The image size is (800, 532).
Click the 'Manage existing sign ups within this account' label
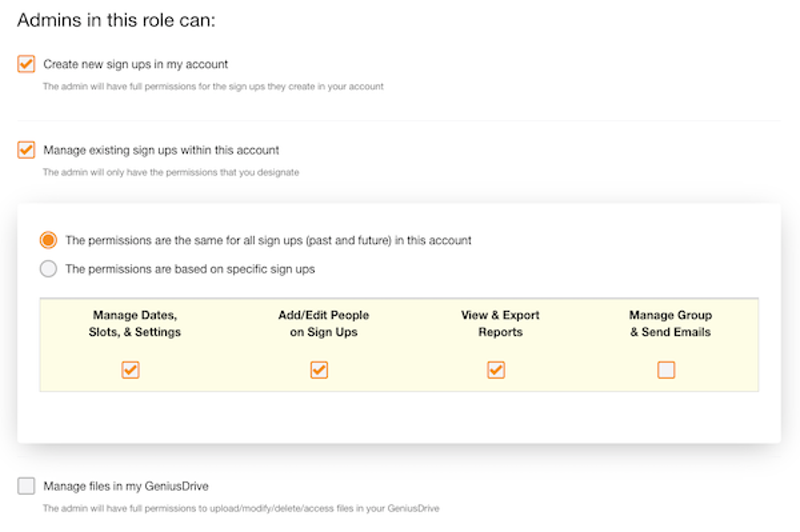[x=161, y=150]
